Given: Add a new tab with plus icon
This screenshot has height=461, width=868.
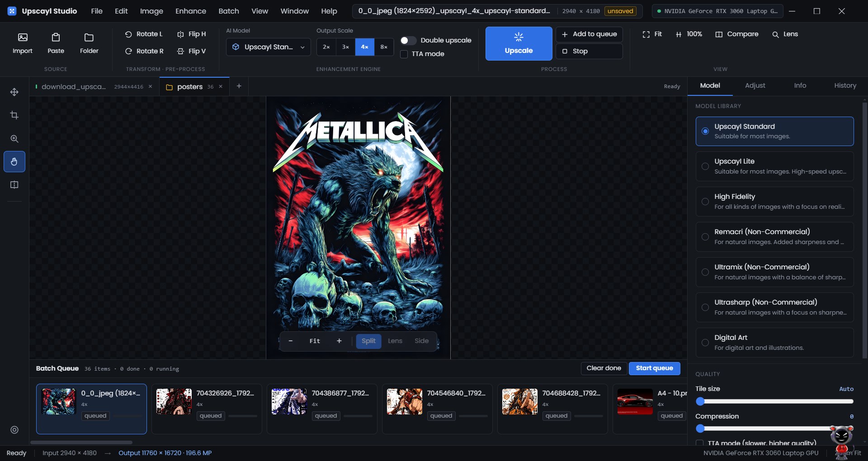Looking at the screenshot, I should tap(239, 86).
